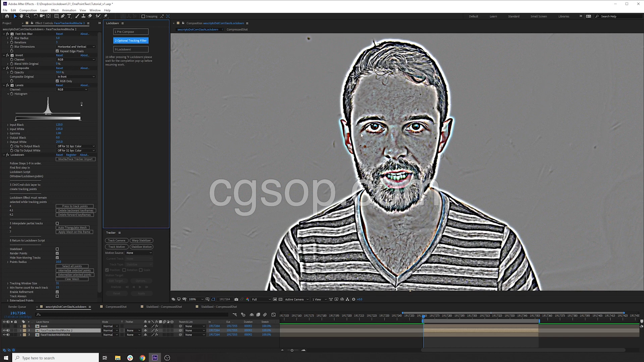The width and height of the screenshot is (644, 362).
Task: Toggle the Snapping checkbox
Action: [x=143, y=16]
